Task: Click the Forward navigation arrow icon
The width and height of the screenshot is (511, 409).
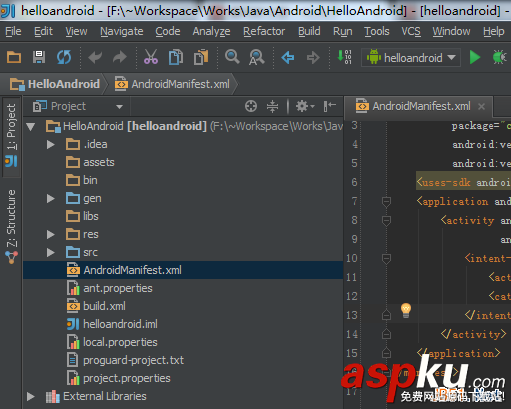Action: pyautogui.click(x=313, y=57)
